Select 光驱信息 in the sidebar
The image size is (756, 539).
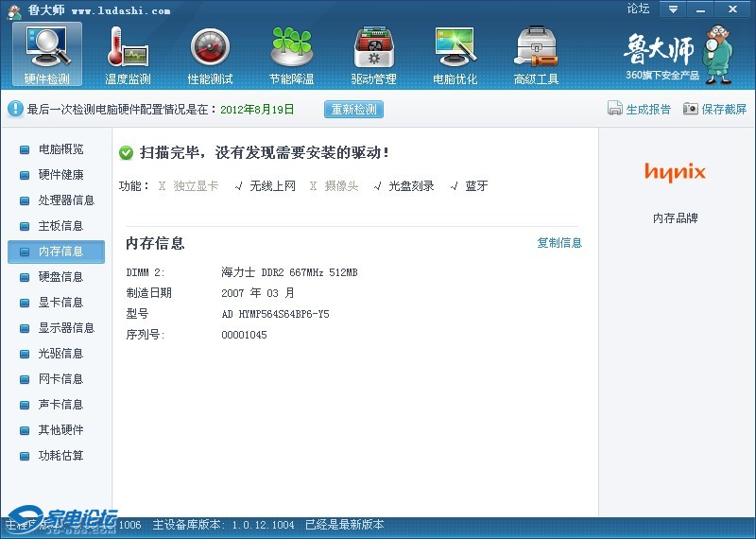(x=60, y=354)
